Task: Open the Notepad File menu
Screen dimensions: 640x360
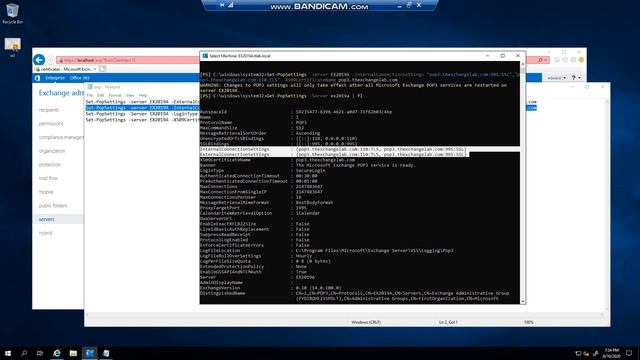Action: pyautogui.click(x=89, y=95)
